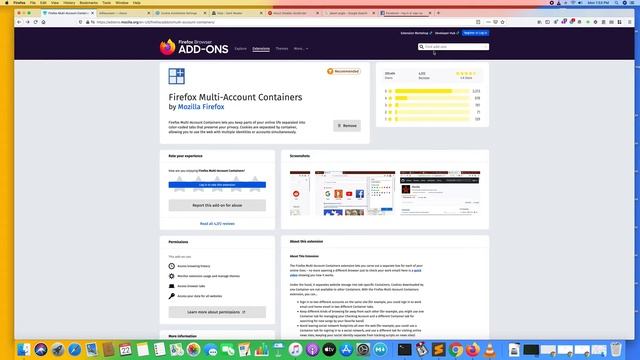Click the Access browsing history permission text
The width and height of the screenshot is (640, 360).
(x=193, y=266)
